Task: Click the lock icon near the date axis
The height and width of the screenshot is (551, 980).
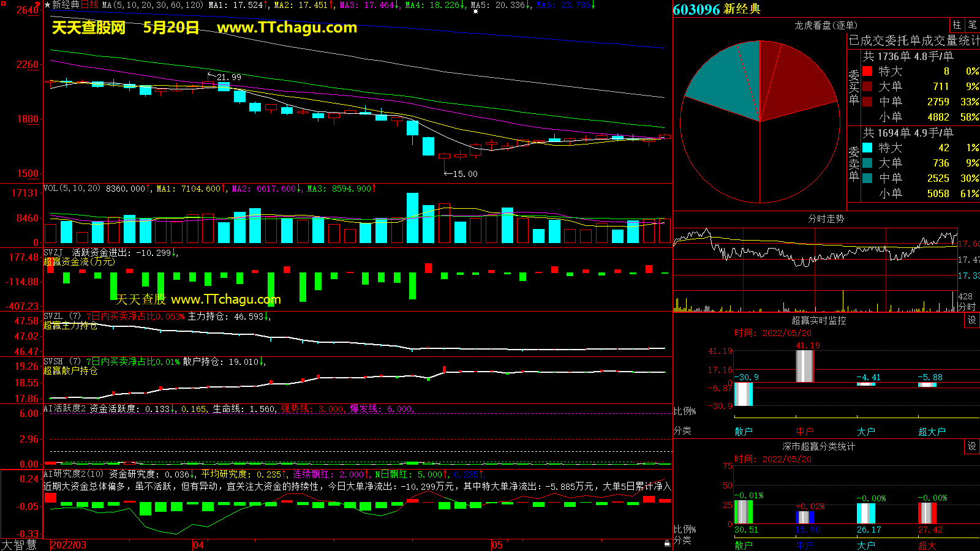Action: point(667,543)
